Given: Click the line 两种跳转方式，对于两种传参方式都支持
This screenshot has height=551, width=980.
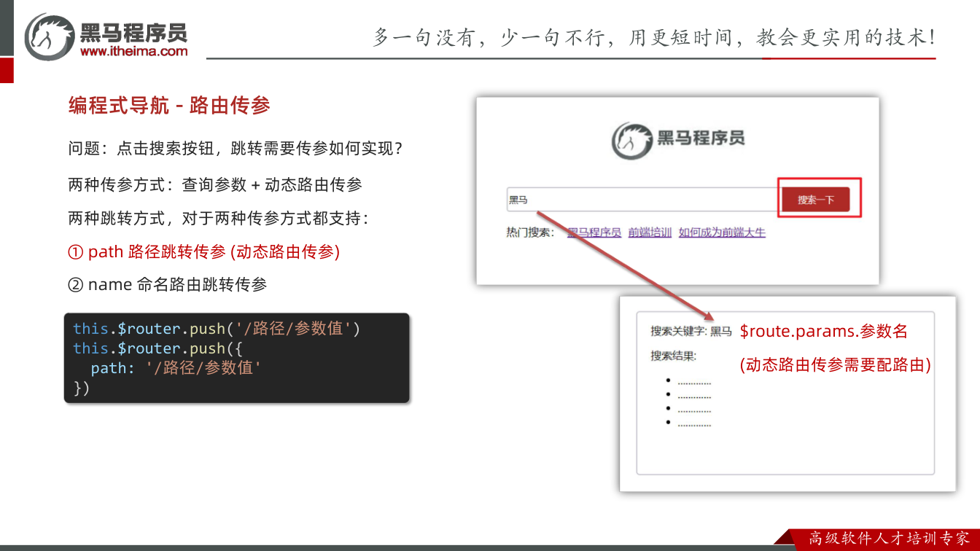Looking at the screenshot, I should point(219,219).
